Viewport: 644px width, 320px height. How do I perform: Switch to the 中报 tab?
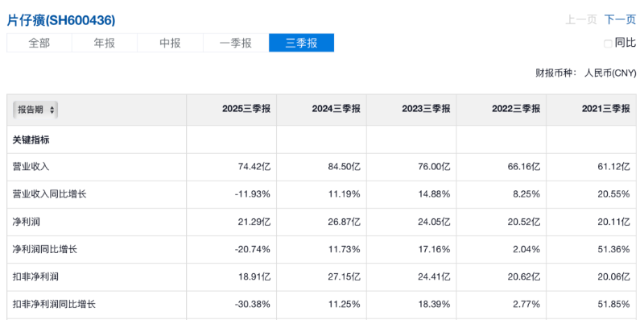[x=170, y=43]
